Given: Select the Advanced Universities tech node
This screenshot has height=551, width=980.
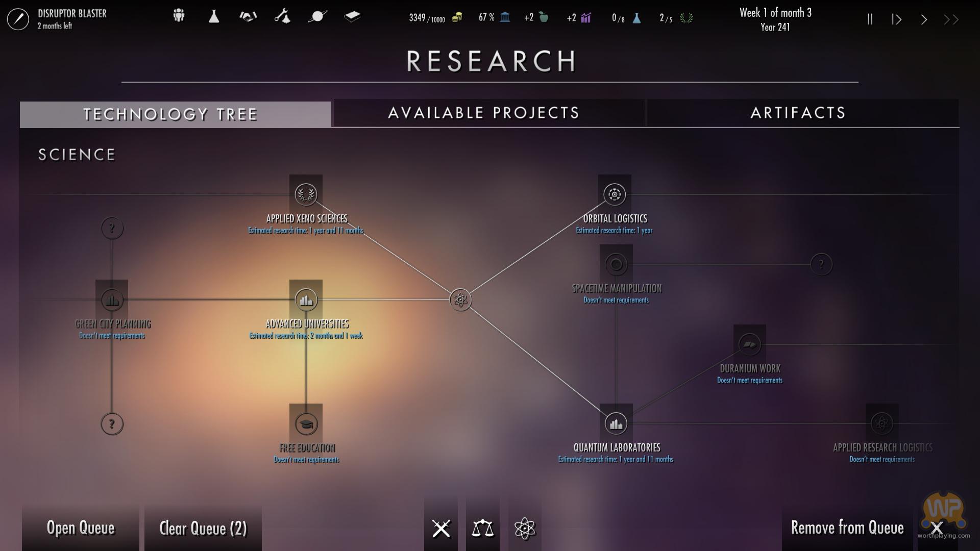Looking at the screenshot, I should pyautogui.click(x=306, y=300).
